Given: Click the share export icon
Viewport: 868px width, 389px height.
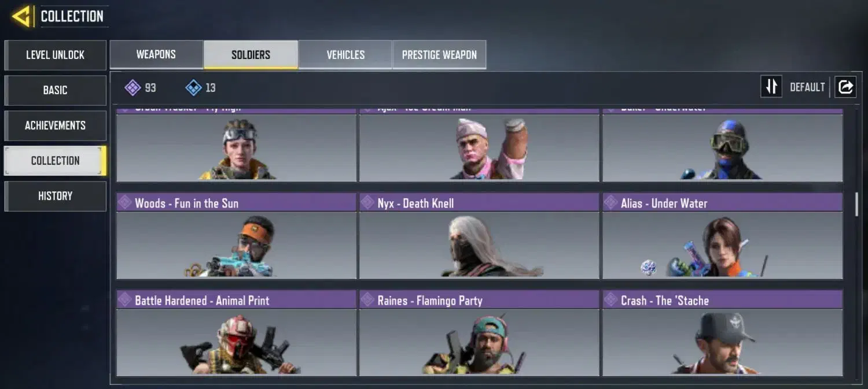Looking at the screenshot, I should coord(845,87).
